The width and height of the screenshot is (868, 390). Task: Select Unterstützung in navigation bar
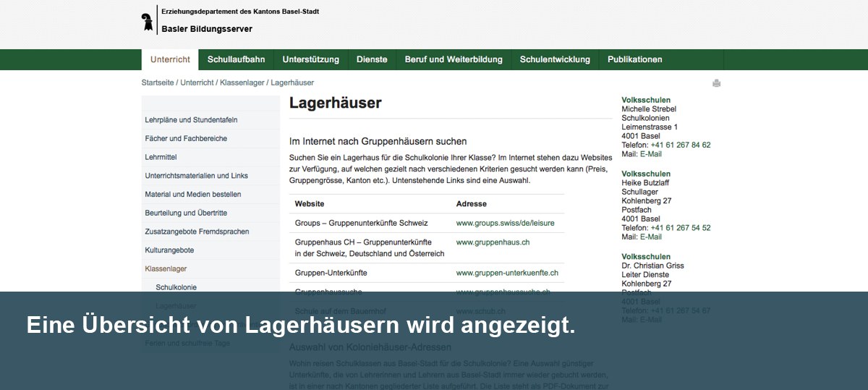(x=310, y=59)
